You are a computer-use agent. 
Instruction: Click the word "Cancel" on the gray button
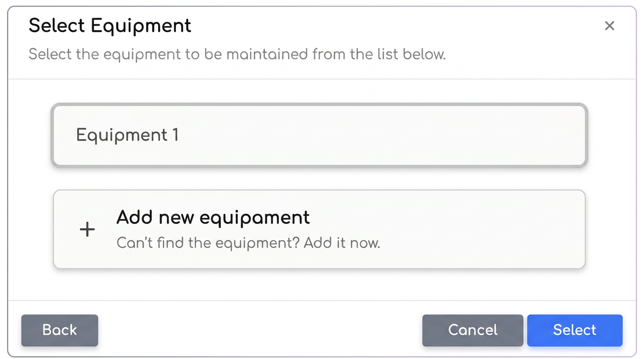[473, 330]
